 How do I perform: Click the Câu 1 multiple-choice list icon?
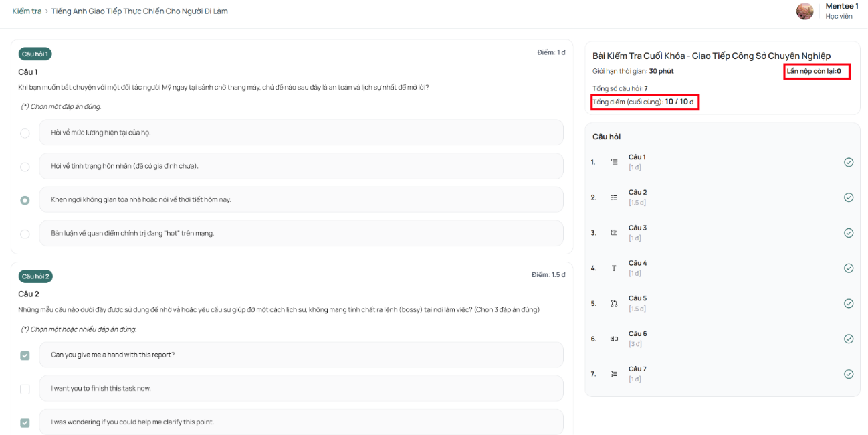point(614,162)
